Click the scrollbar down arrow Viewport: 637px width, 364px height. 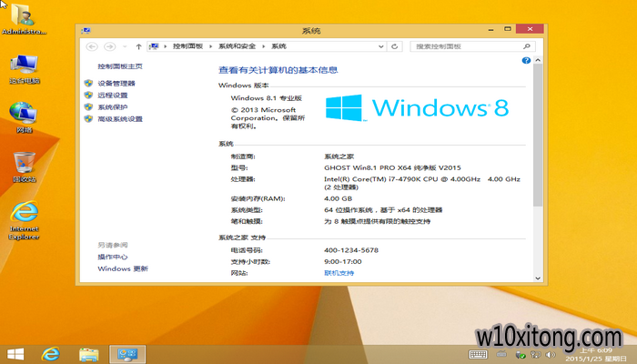click(x=538, y=278)
